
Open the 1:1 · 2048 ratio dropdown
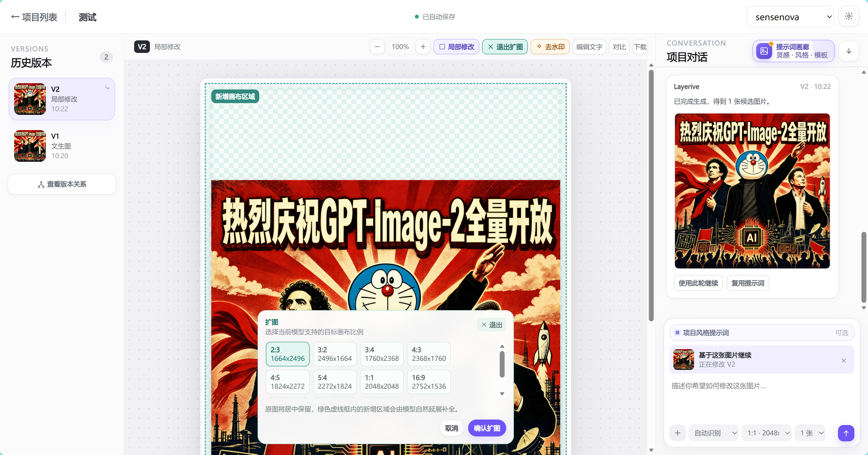767,433
